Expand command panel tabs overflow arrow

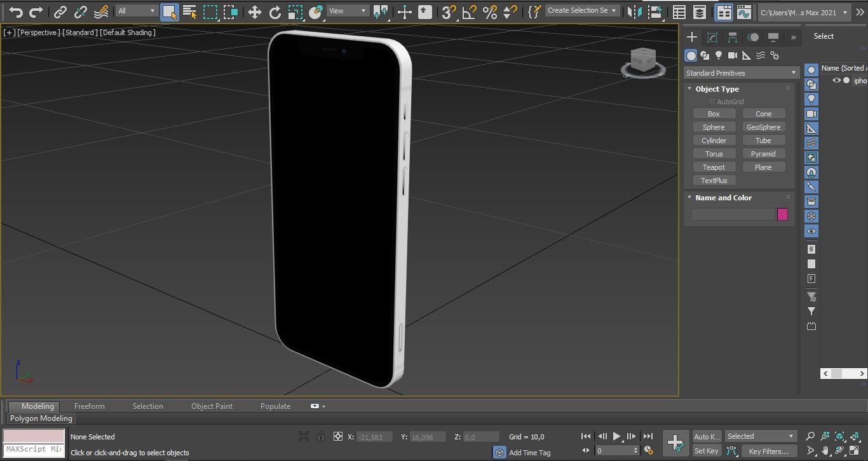793,38
